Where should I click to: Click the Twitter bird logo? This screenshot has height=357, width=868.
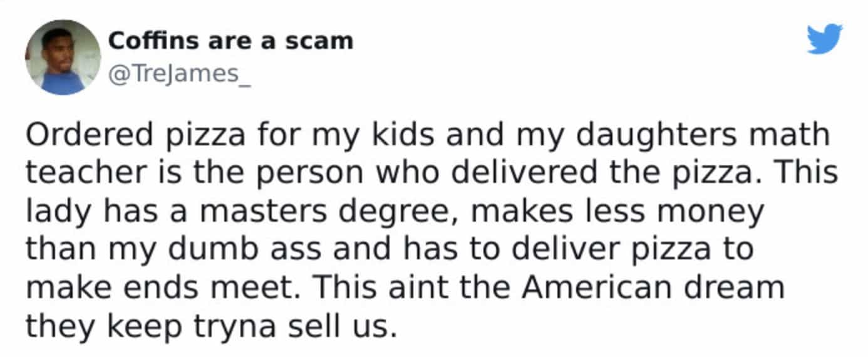[x=824, y=39]
